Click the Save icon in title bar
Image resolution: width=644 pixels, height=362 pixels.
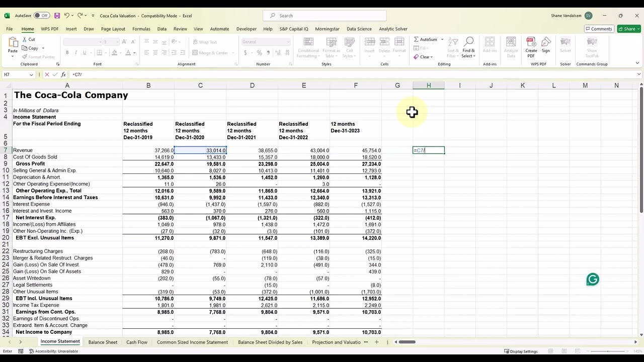57,16
